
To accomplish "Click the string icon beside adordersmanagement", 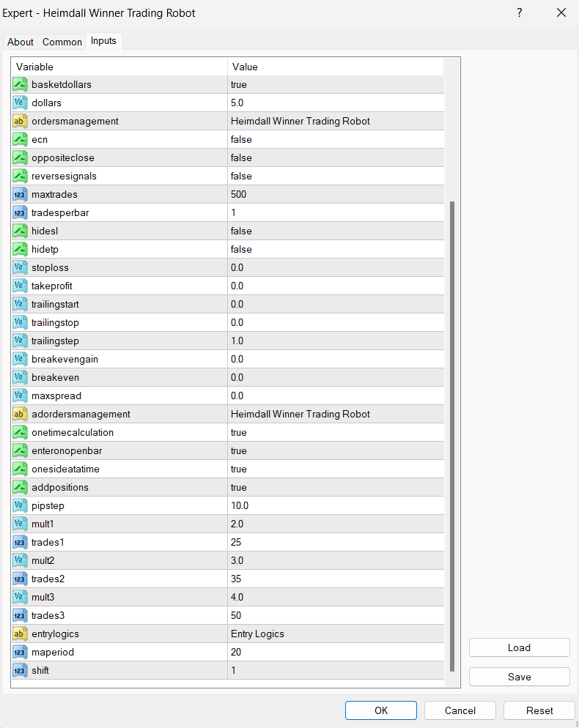I will click(x=20, y=414).
